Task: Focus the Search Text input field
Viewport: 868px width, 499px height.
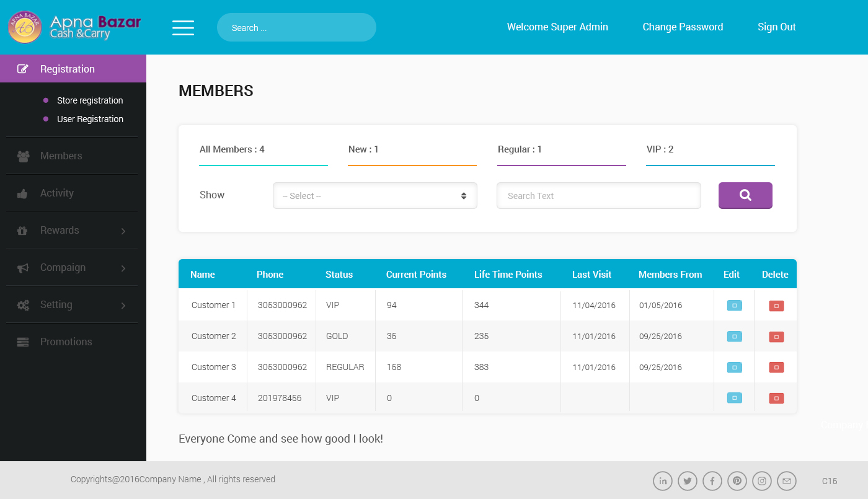Action: [598, 196]
